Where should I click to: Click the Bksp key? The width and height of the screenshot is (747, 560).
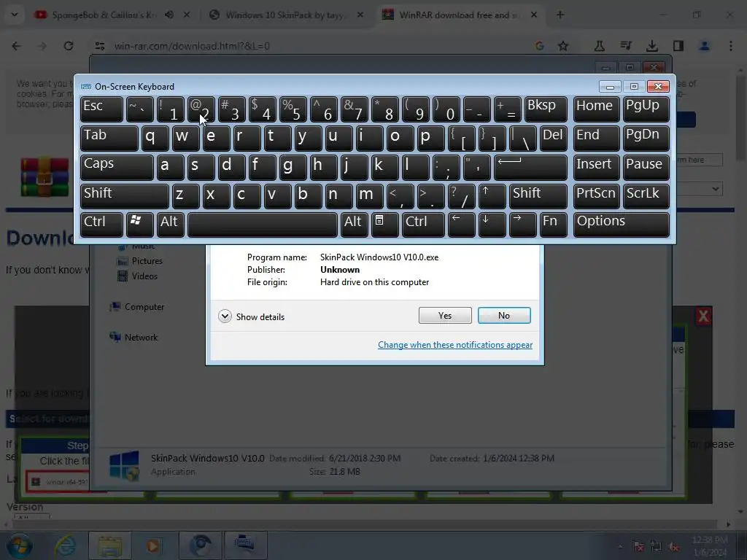(546, 109)
